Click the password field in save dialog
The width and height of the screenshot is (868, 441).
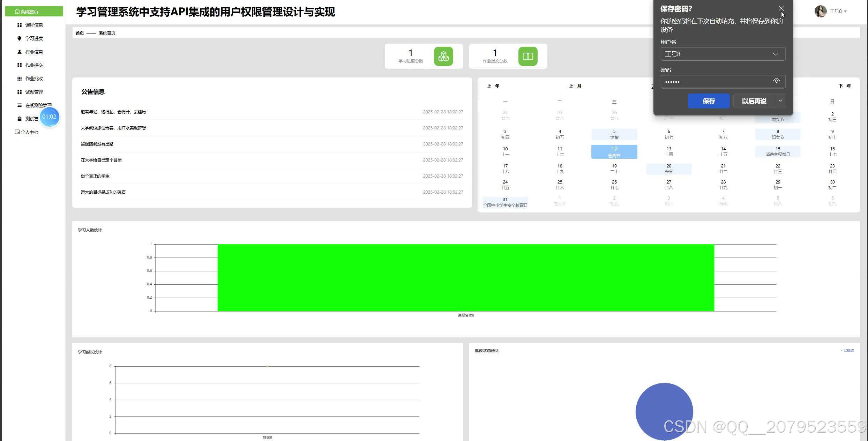pos(715,82)
